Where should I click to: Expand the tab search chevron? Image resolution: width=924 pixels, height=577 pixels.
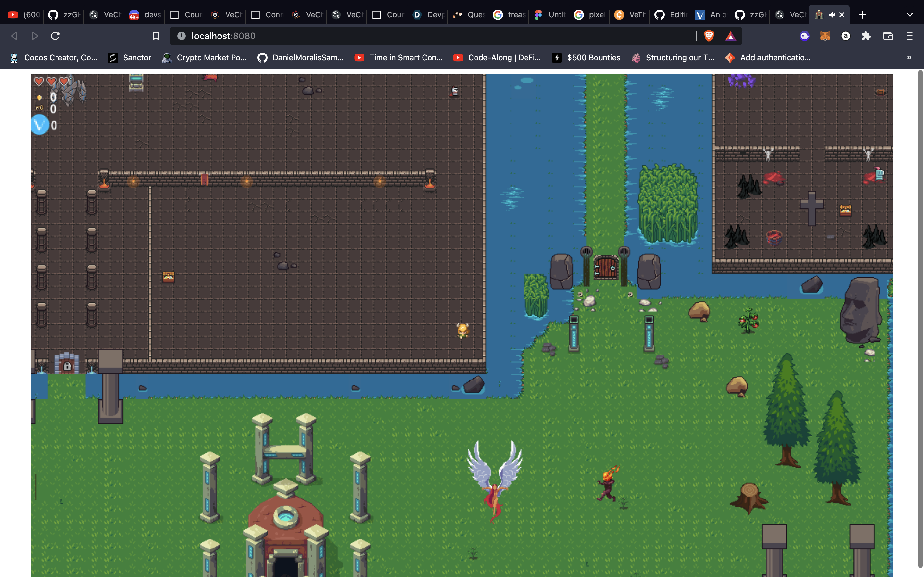[x=910, y=15]
